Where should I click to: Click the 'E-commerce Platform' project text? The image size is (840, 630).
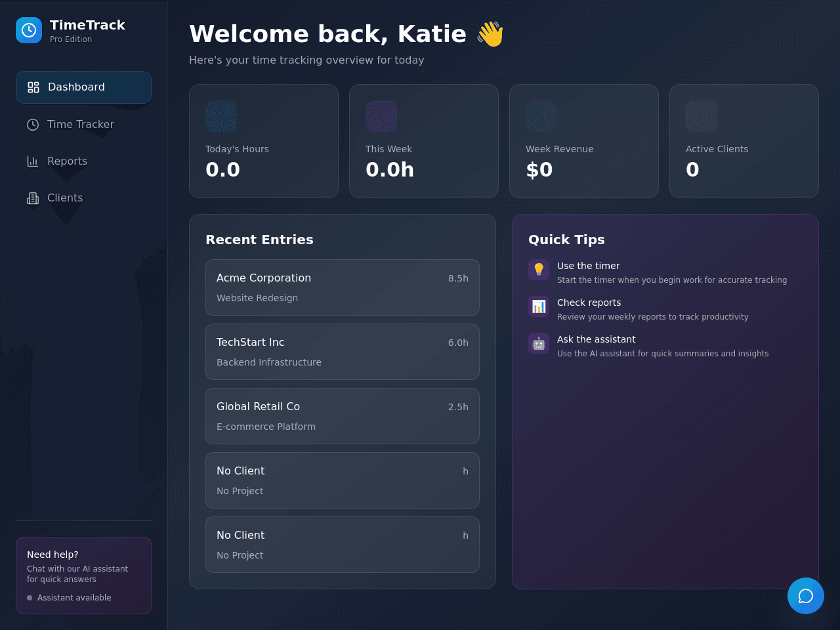(x=266, y=427)
